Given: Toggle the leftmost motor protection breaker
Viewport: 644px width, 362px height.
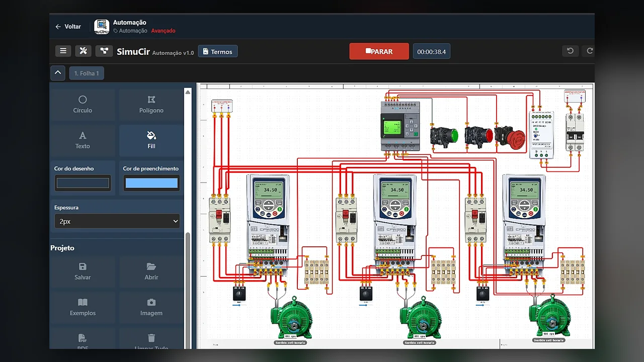Looking at the screenshot, I should (x=220, y=220).
